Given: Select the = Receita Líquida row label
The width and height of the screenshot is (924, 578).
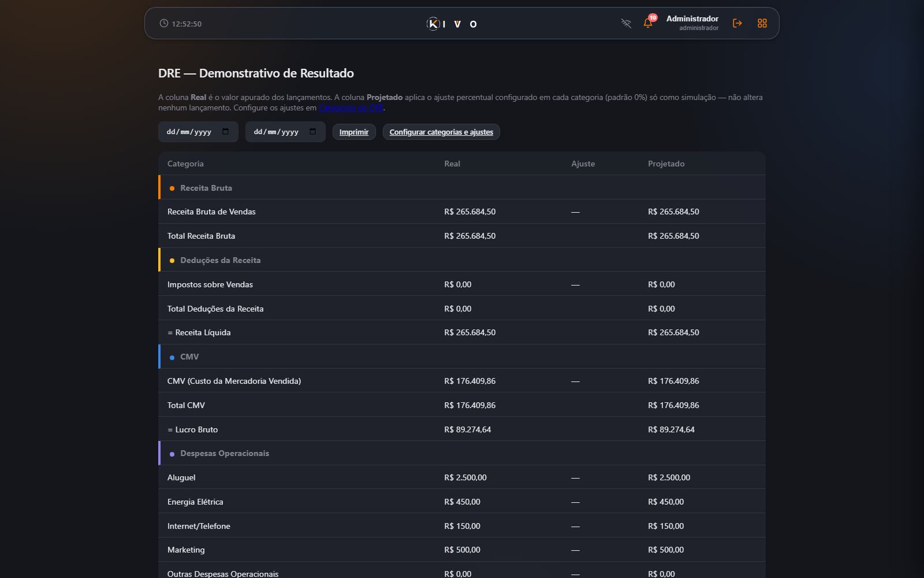Looking at the screenshot, I should click(199, 332).
